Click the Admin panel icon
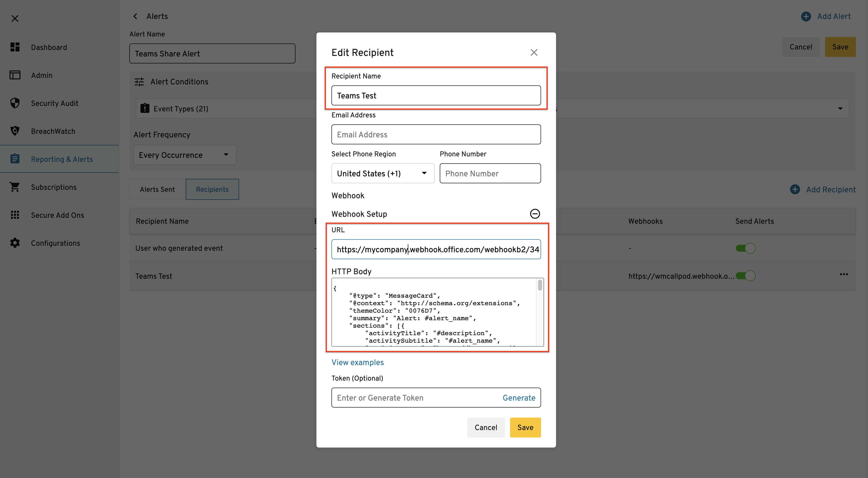868x478 pixels. pyautogui.click(x=15, y=75)
